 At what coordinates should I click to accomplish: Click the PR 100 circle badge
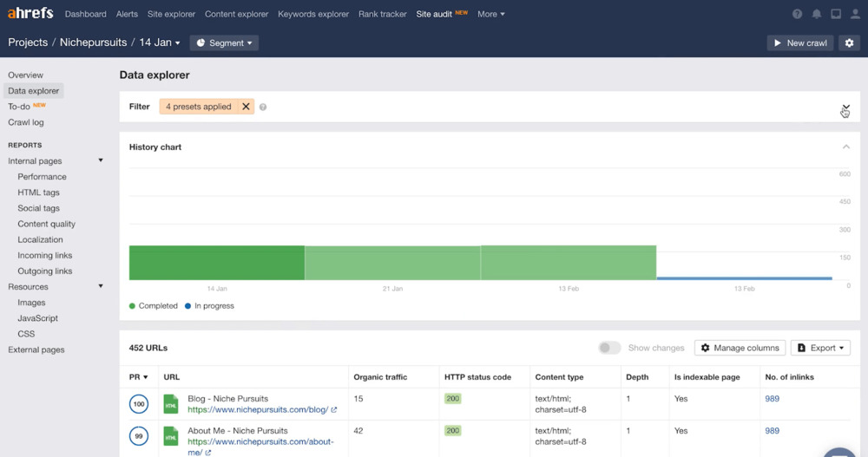[x=139, y=404]
